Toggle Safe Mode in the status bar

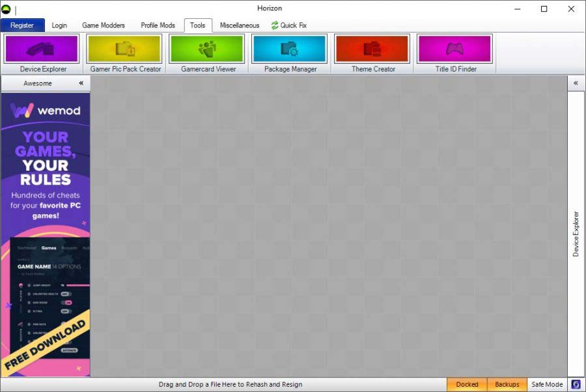(x=547, y=384)
